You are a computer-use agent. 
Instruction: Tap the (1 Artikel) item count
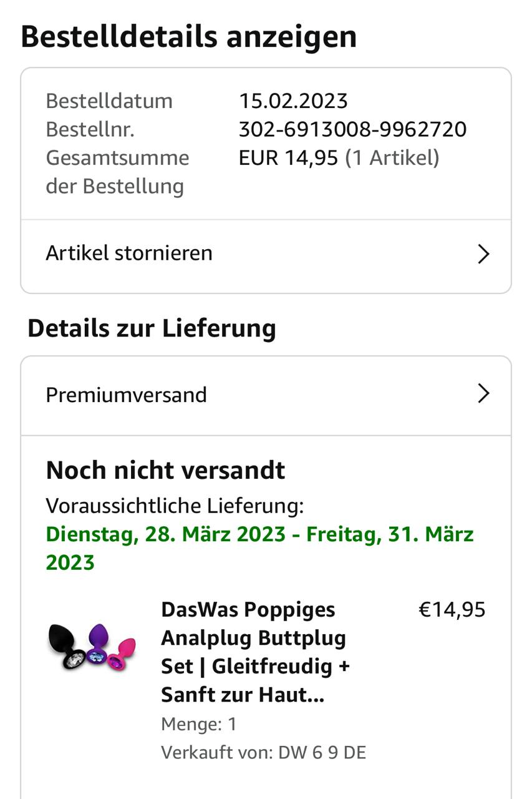click(392, 158)
